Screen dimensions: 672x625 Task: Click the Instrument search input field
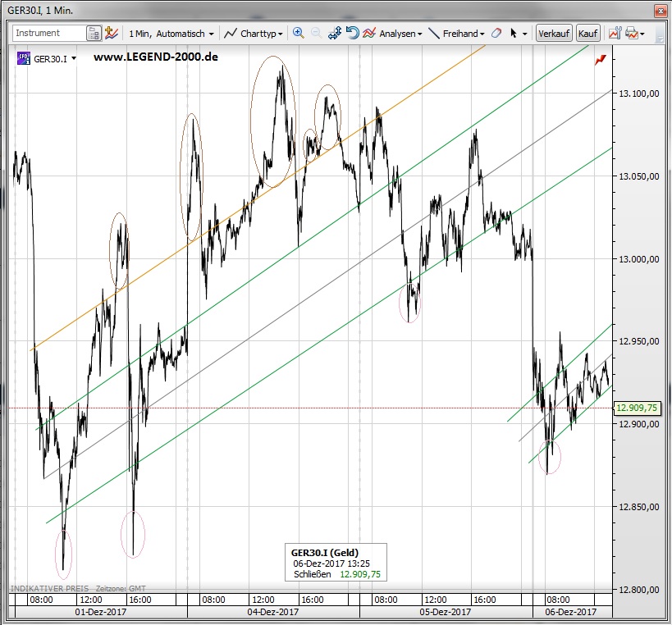[x=49, y=33]
